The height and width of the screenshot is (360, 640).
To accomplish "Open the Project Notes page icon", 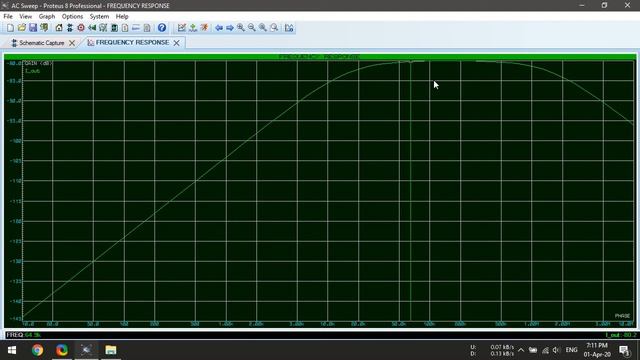I will (147, 28).
